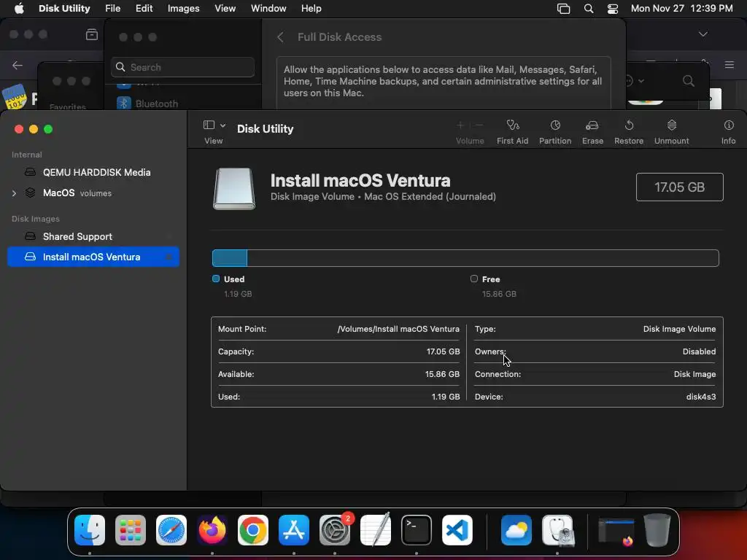
Task: Click the System Settings Search field
Action: (183, 67)
